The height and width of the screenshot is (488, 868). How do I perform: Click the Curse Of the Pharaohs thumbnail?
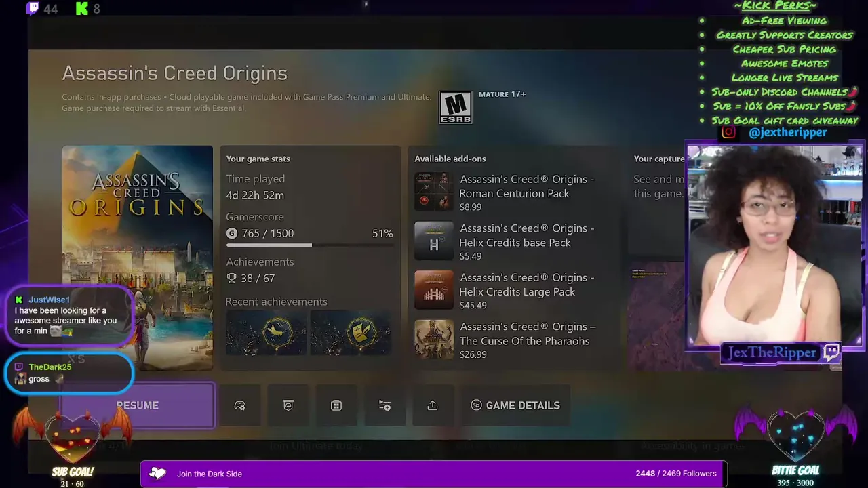pos(434,340)
